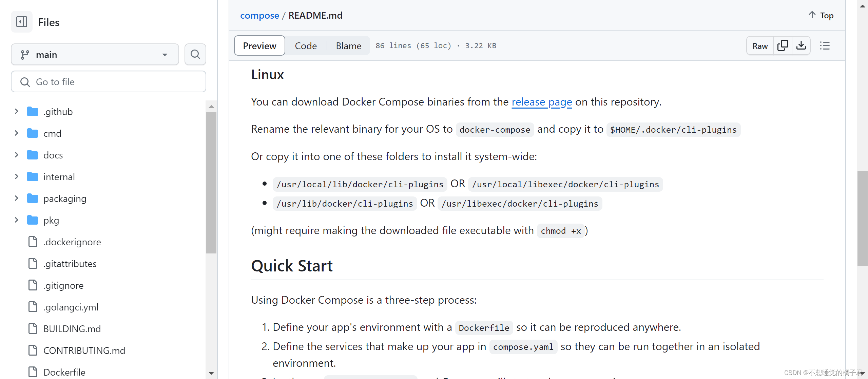868x379 pixels.
Task: Click the compose.yaml code snippet
Action: [523, 347]
